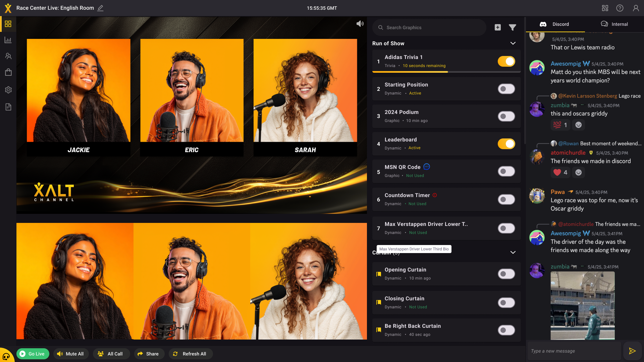The width and height of the screenshot is (644, 362).
Task: Click the filter funnel icon
Action: click(x=512, y=27)
